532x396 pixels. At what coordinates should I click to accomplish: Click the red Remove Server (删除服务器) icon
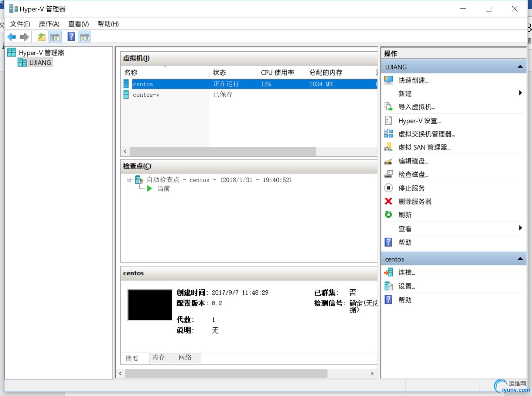pos(389,201)
